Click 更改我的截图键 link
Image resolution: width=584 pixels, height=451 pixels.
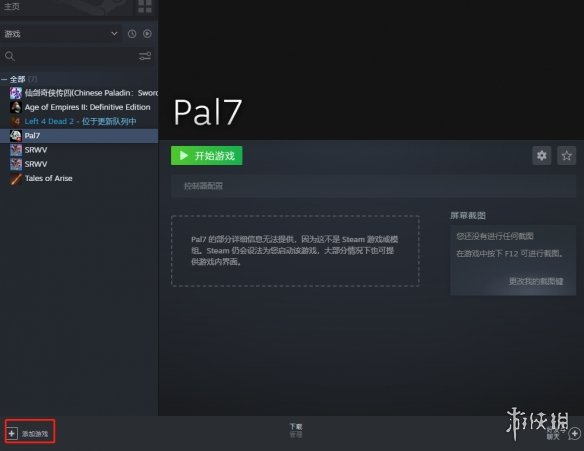point(536,282)
